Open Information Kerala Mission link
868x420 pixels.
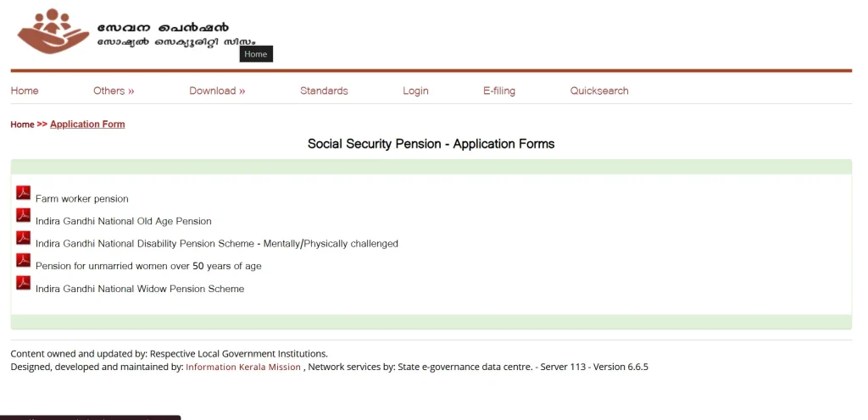coord(243,367)
